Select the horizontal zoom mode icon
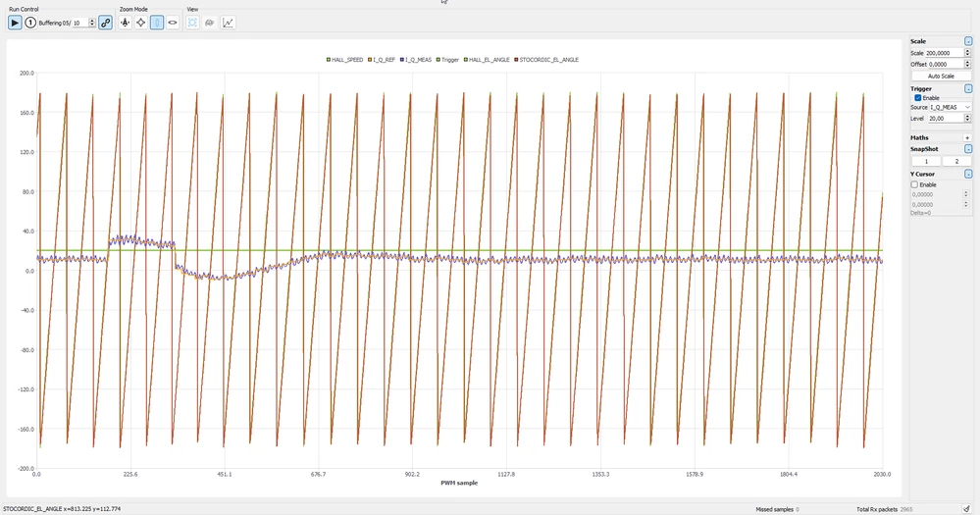The image size is (980, 515). [173, 23]
